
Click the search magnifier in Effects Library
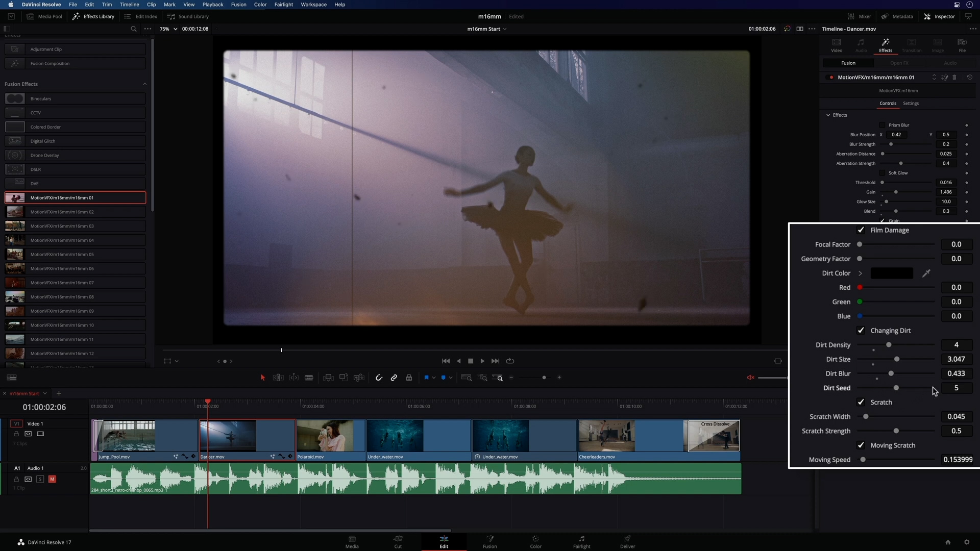coord(134,29)
